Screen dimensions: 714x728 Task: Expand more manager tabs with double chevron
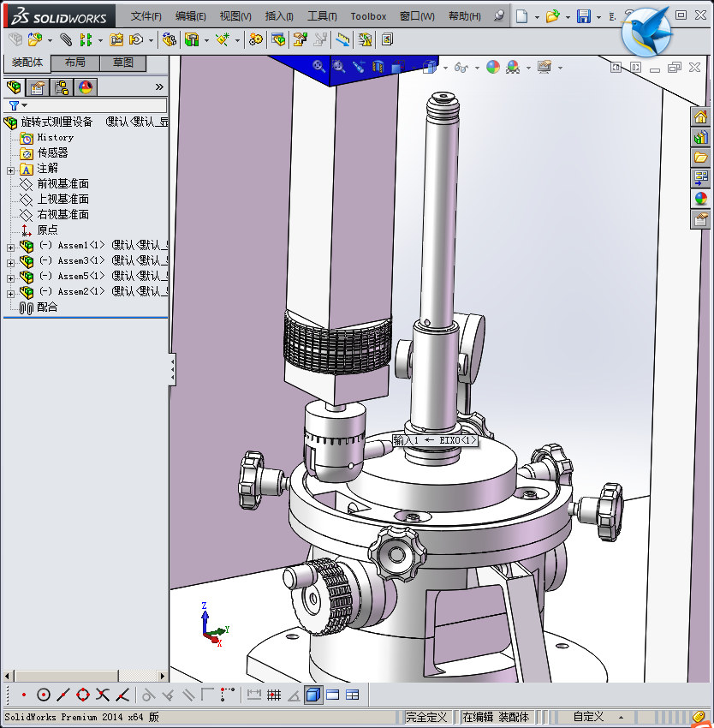[159, 87]
